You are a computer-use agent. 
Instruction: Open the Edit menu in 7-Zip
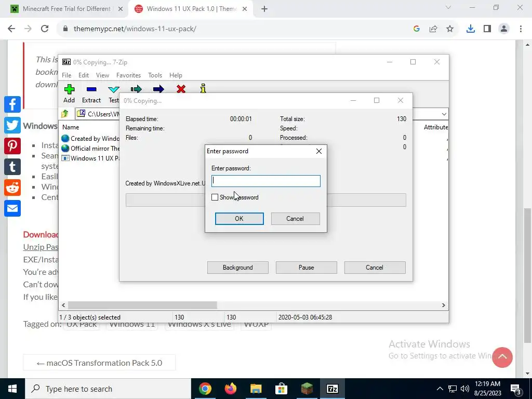[84, 75]
